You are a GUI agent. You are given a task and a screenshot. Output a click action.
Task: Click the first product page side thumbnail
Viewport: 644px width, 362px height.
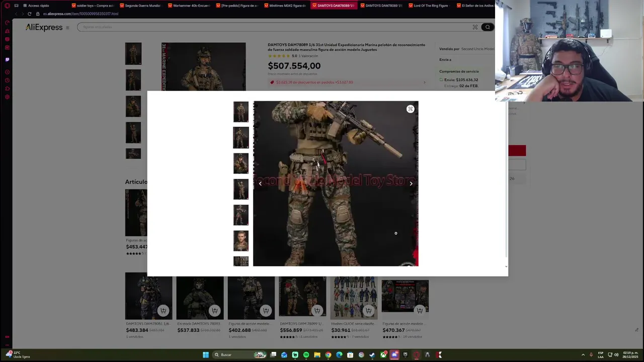pos(133,54)
